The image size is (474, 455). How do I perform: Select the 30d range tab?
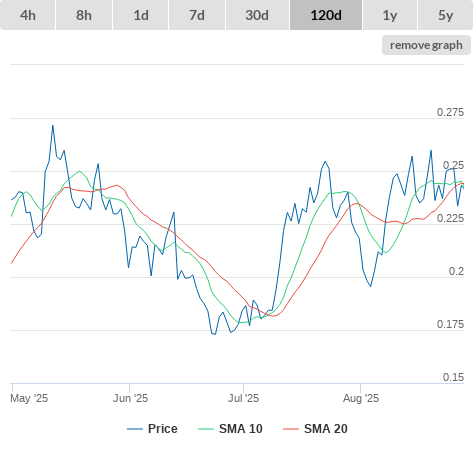point(257,15)
